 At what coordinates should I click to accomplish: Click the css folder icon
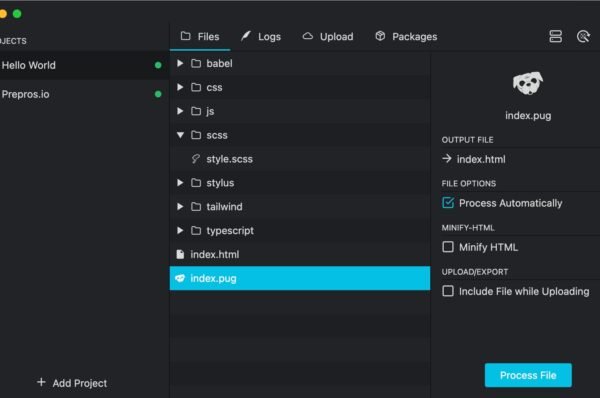(196, 87)
